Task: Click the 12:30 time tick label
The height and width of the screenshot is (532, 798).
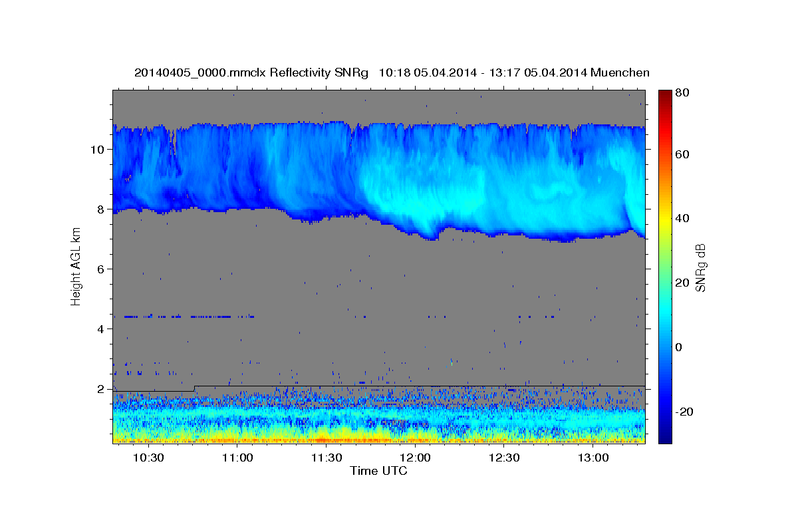Action: pos(504,458)
